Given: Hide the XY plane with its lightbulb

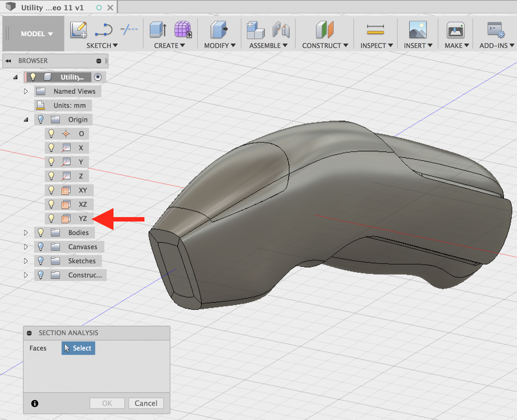Looking at the screenshot, I should pyautogui.click(x=51, y=190).
